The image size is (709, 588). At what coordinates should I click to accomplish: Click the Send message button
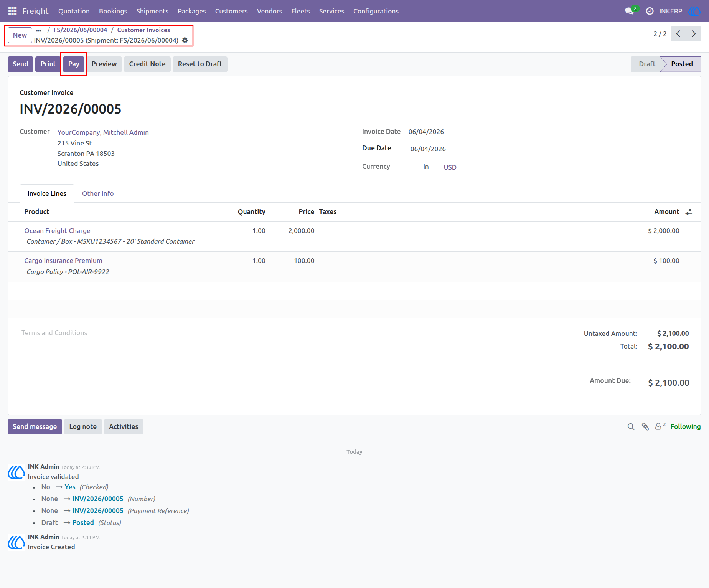(35, 427)
